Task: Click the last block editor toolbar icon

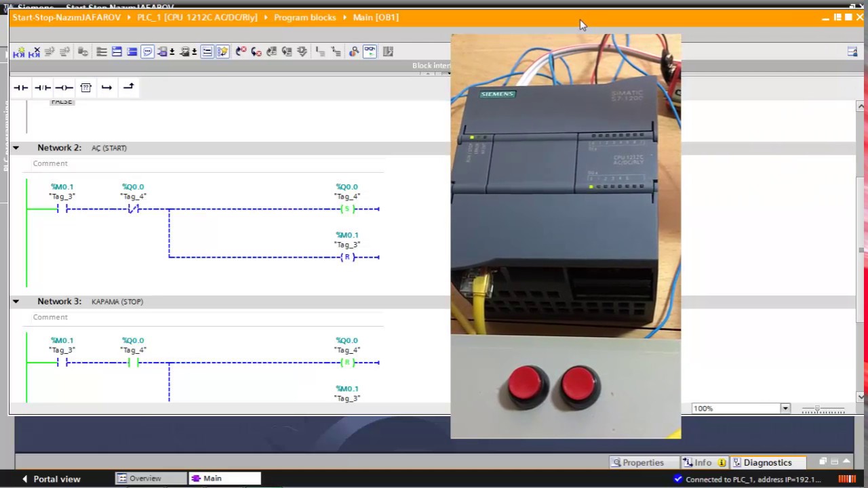Action: click(388, 52)
